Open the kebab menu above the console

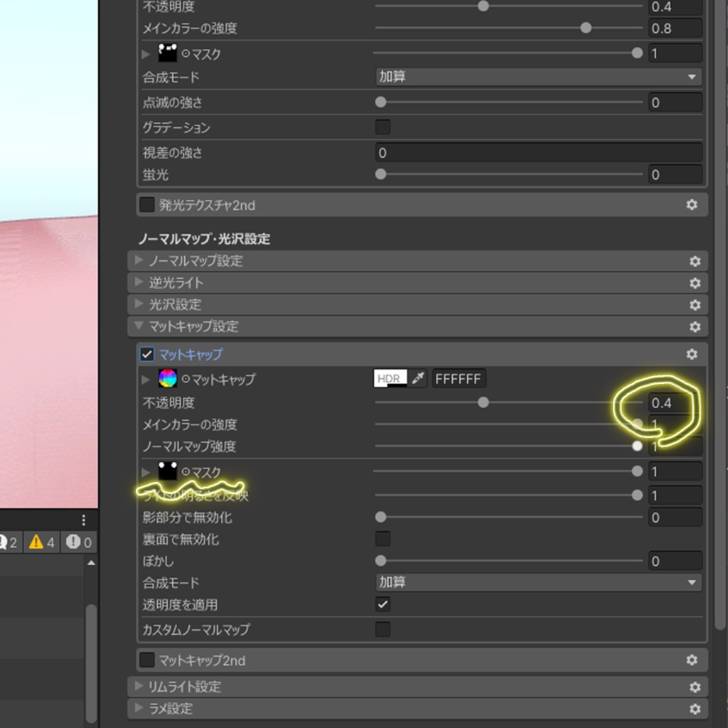(x=84, y=520)
